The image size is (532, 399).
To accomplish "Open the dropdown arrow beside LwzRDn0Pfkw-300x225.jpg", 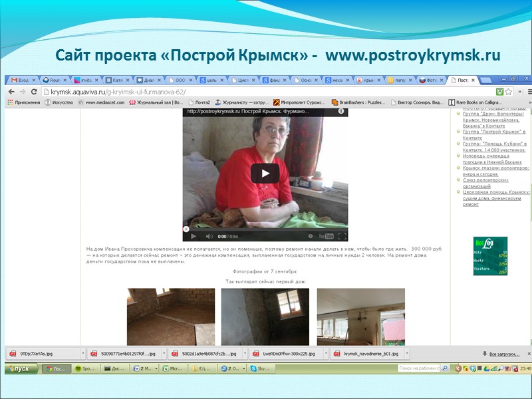I will tap(326, 354).
